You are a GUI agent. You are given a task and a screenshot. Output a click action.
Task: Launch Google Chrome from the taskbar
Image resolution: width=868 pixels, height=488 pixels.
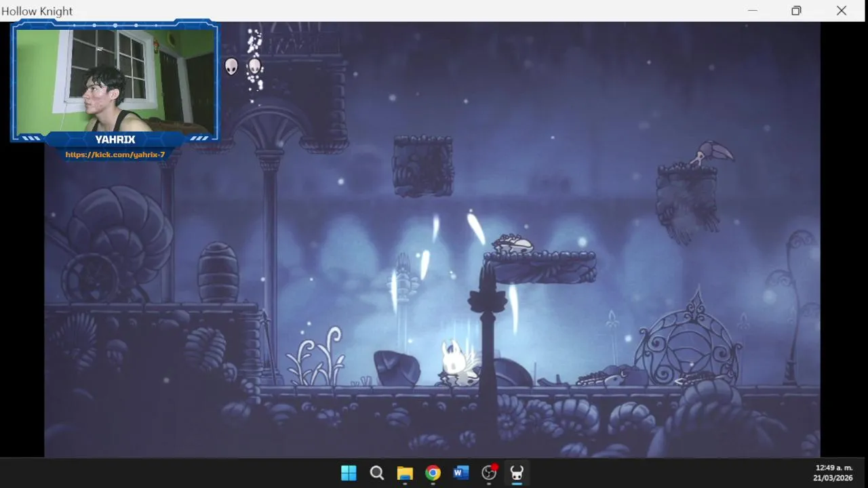point(433,472)
